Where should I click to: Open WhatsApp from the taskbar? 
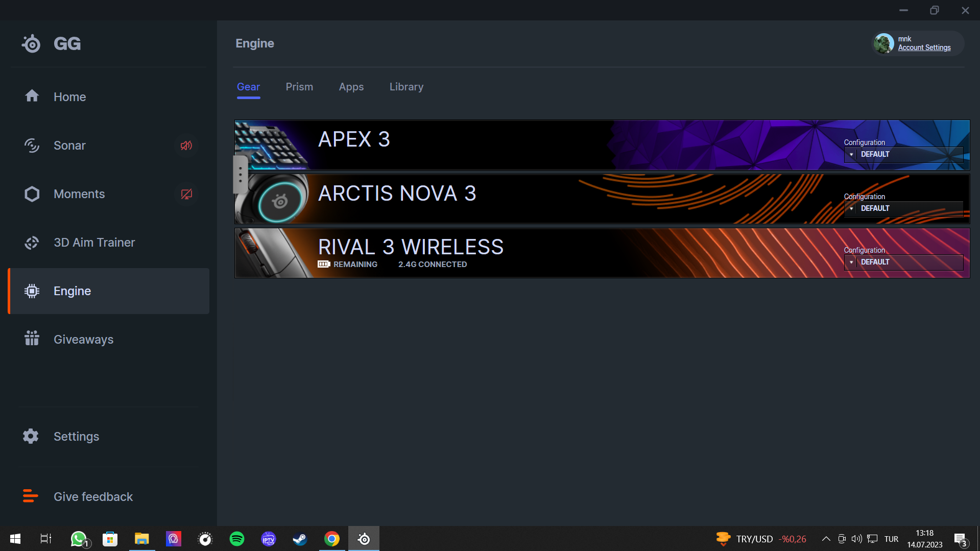coord(79,539)
